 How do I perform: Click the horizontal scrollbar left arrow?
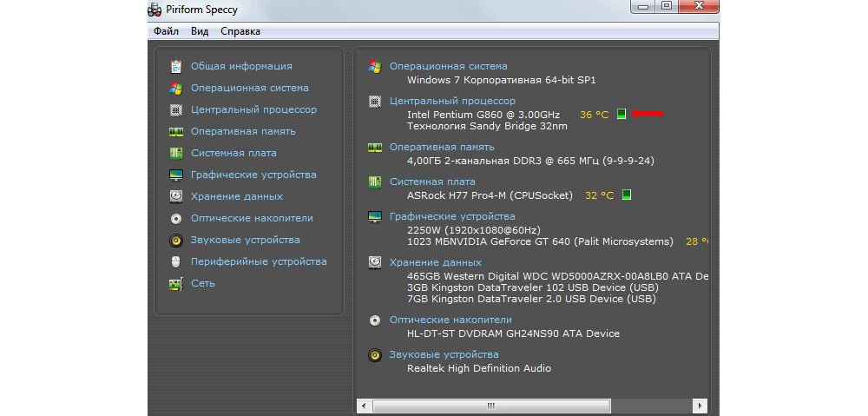pos(365,406)
